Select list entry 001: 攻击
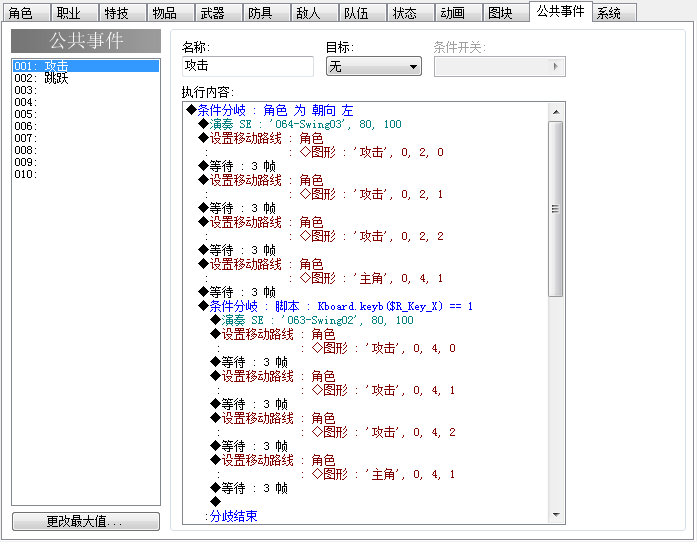The image size is (697, 542). pos(86,66)
